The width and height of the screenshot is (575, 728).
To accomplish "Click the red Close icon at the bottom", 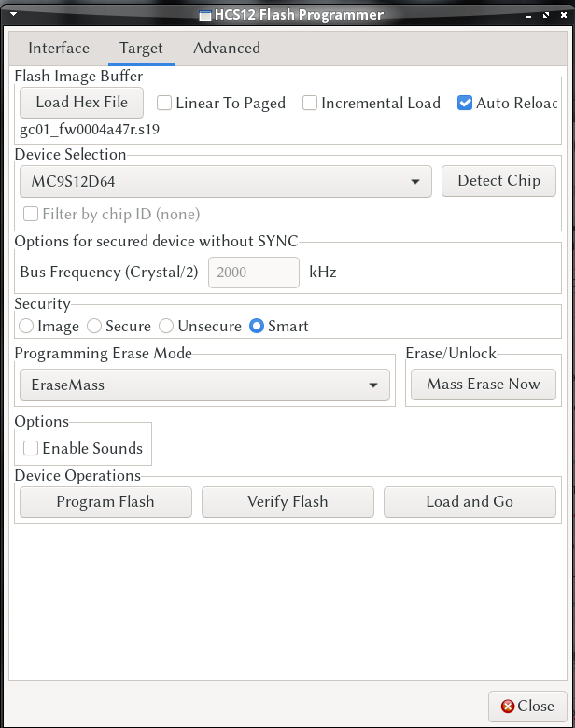I will tap(508, 707).
